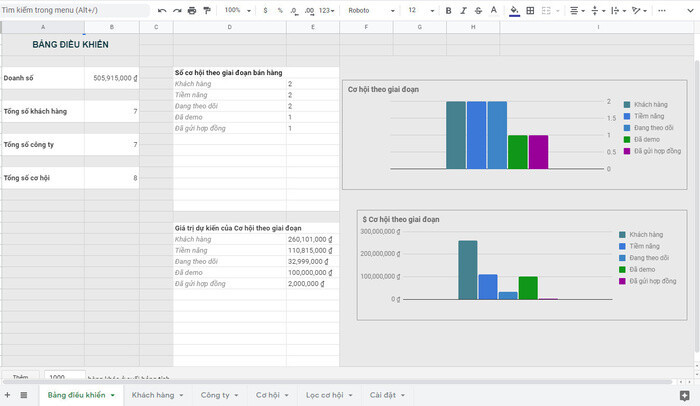Toggle bold formatting

448,10
